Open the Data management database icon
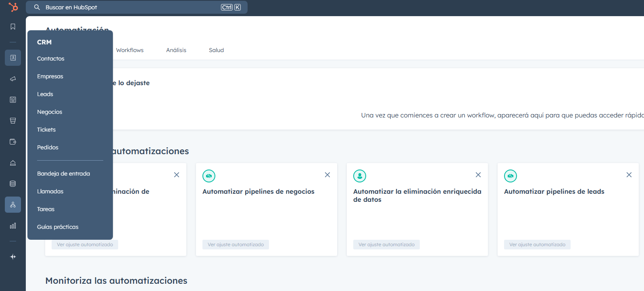 click(x=13, y=184)
